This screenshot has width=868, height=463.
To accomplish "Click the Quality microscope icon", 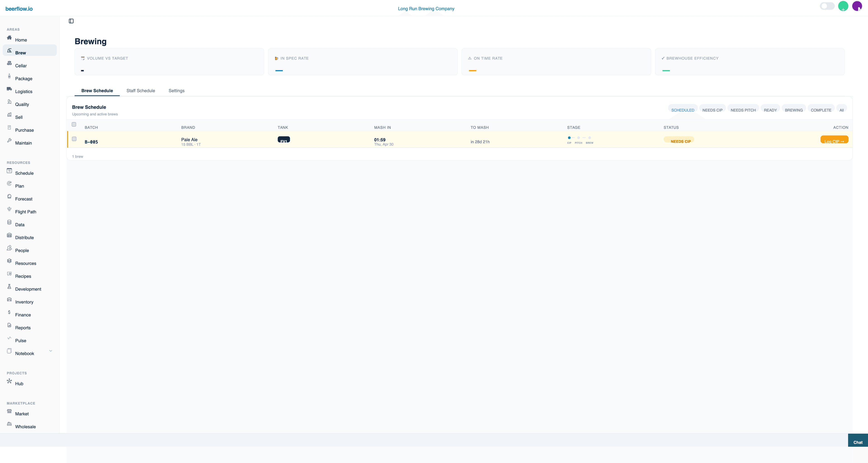I will pos(9,102).
